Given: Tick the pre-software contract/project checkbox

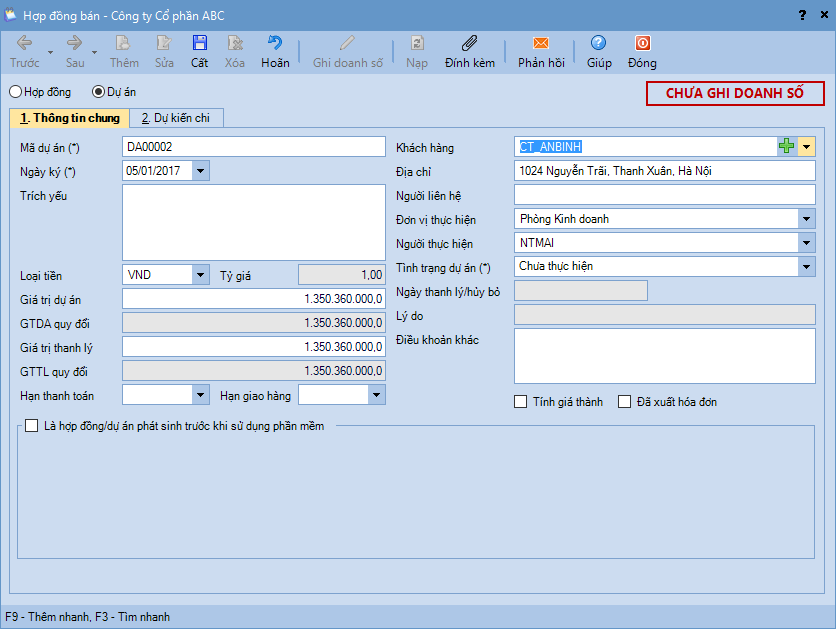Looking at the screenshot, I should click(32, 426).
